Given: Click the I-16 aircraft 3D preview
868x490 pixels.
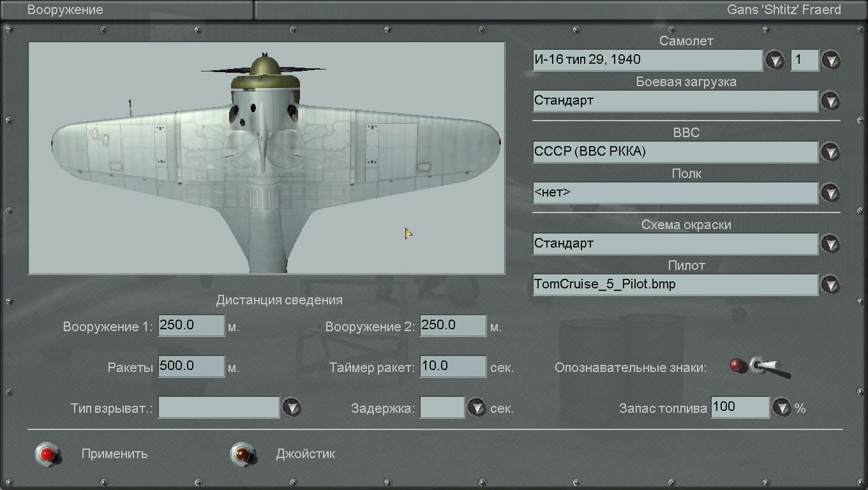Looking at the screenshot, I should coord(267,158).
